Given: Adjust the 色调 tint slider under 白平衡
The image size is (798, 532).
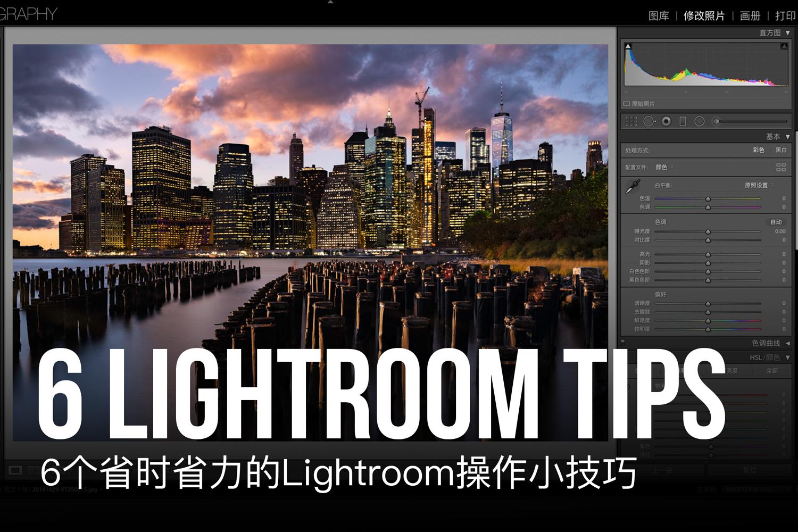Looking at the screenshot, I should [708, 207].
